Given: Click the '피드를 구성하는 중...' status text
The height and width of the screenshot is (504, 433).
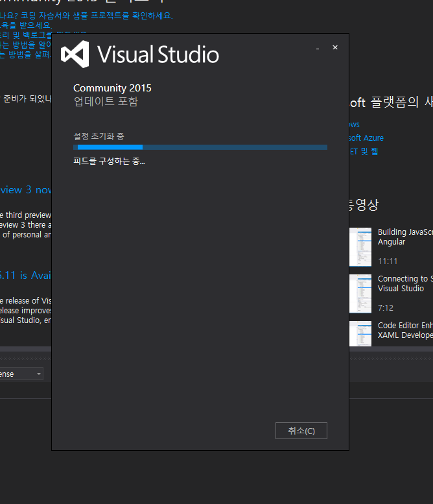Looking at the screenshot, I should point(109,161).
